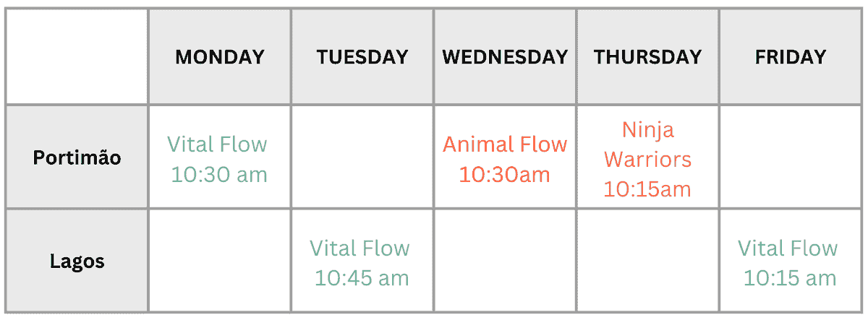Click the Animal Flow class name
The image size is (868, 320).
(x=505, y=144)
